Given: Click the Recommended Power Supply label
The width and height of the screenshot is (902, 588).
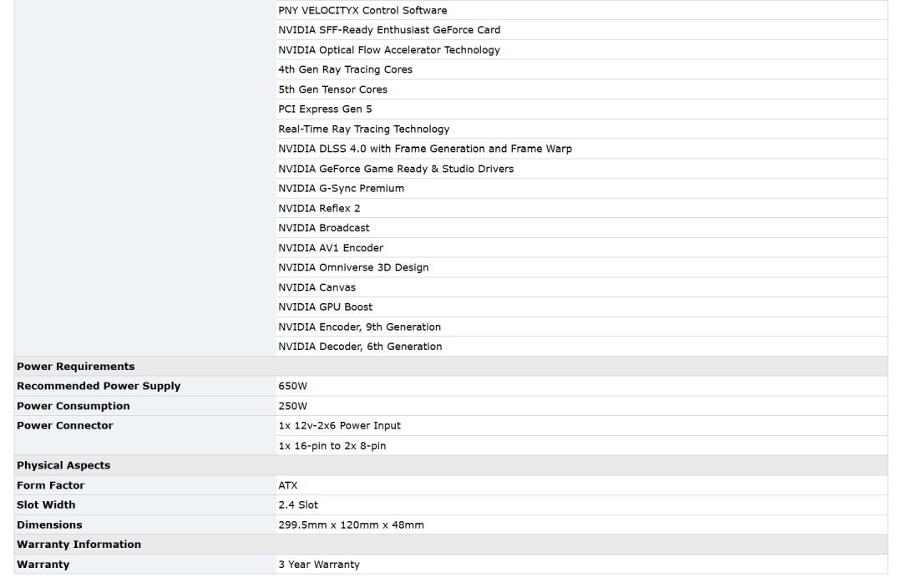Looking at the screenshot, I should [x=99, y=387].
